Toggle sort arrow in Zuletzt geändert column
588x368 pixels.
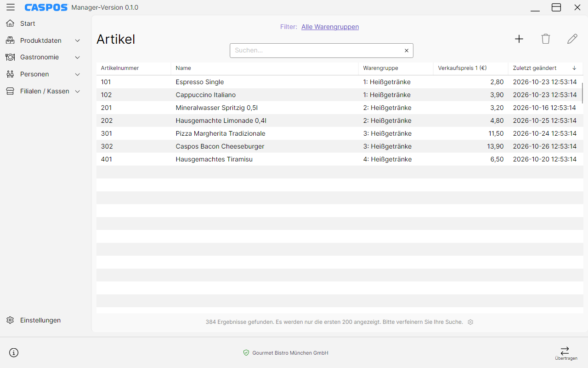pyautogui.click(x=574, y=68)
